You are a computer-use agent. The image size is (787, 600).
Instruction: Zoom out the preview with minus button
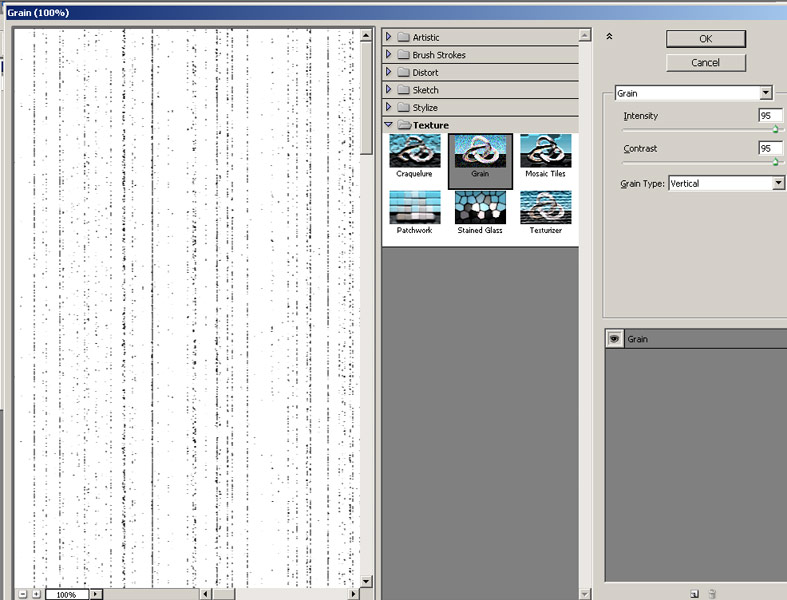(x=23, y=594)
